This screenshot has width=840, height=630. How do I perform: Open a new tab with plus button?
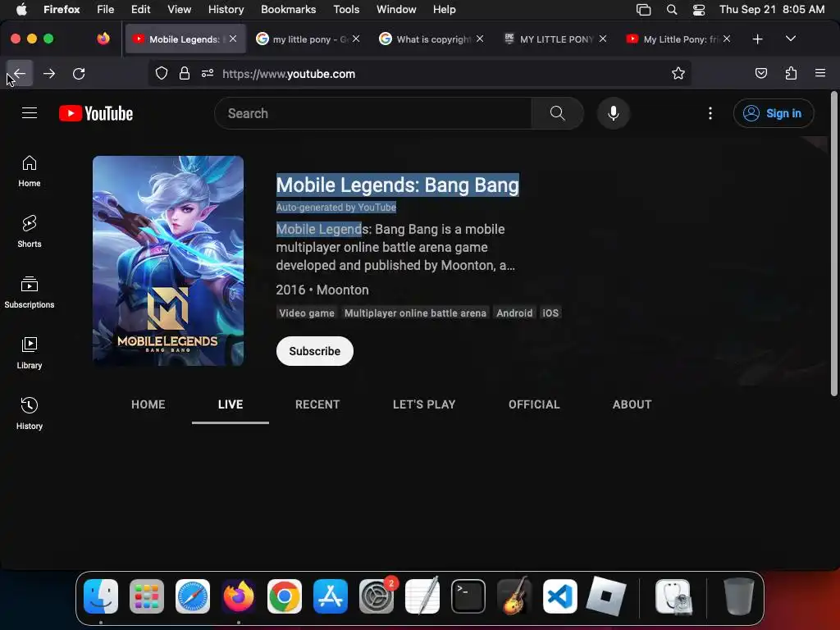[x=757, y=39]
